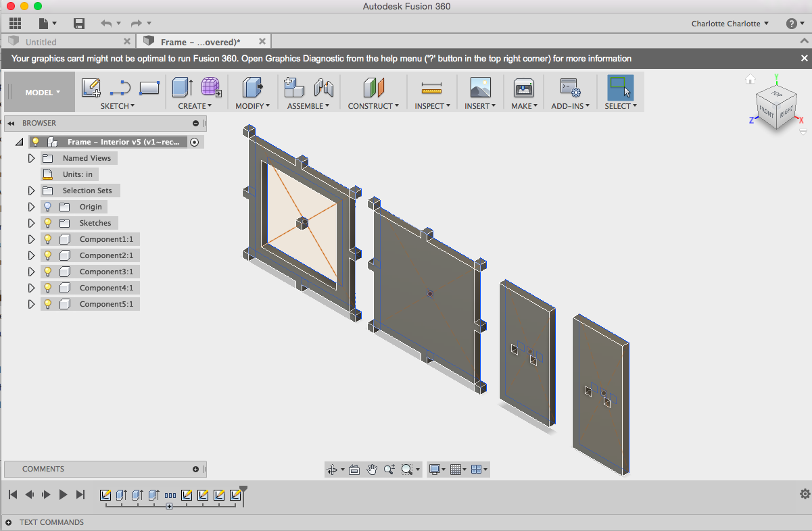Open the ASSEMBLE menu
812x531 pixels.
tap(308, 106)
